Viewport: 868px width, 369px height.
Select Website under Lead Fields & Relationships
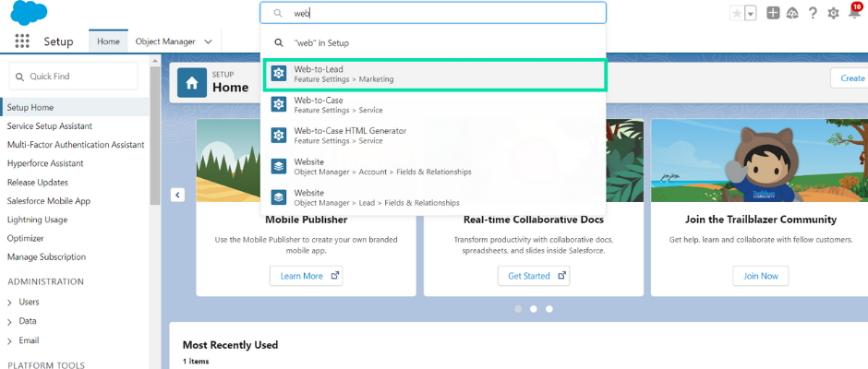(433, 197)
